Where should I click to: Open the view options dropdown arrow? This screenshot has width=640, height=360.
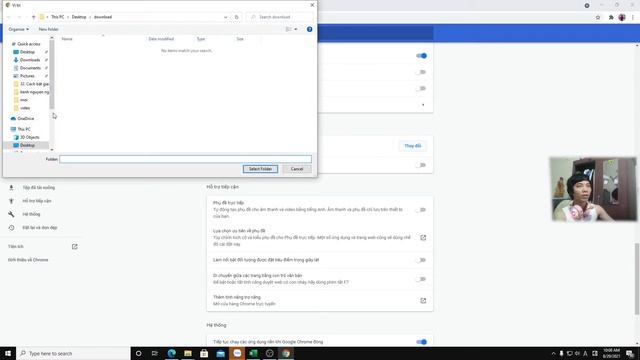[296, 29]
